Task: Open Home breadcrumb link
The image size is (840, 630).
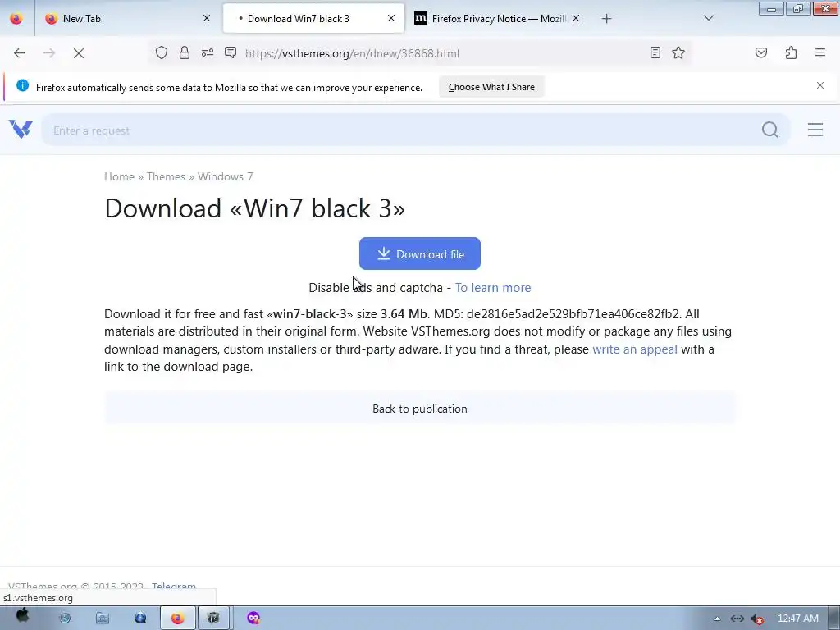Action: (x=119, y=177)
